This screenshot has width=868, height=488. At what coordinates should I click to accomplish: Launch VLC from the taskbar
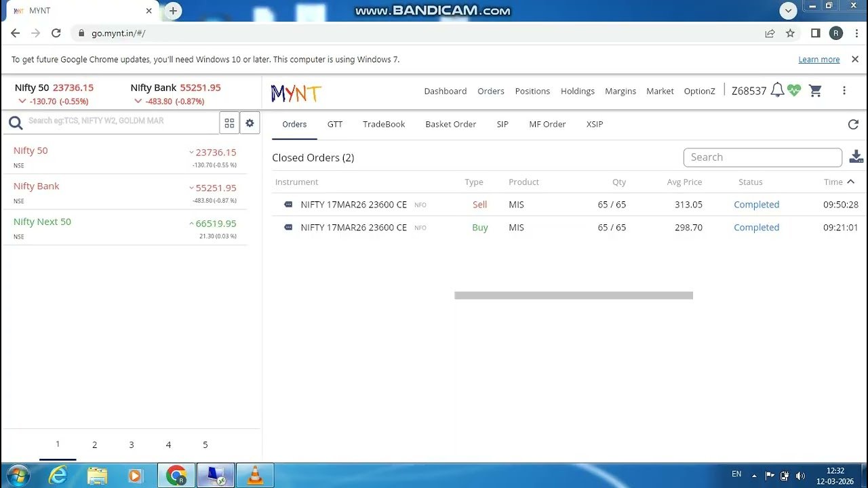[254, 475]
